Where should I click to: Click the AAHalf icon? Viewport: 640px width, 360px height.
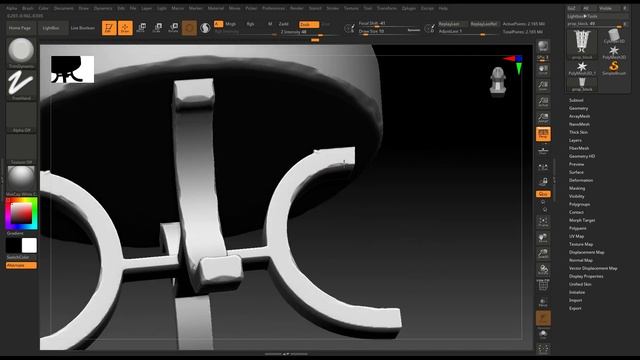pos(543,118)
